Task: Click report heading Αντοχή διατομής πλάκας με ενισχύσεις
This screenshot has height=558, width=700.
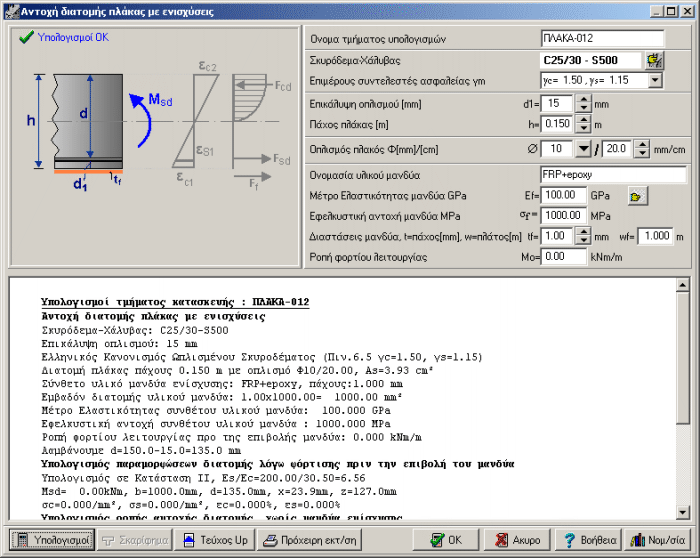Action: click(x=153, y=316)
